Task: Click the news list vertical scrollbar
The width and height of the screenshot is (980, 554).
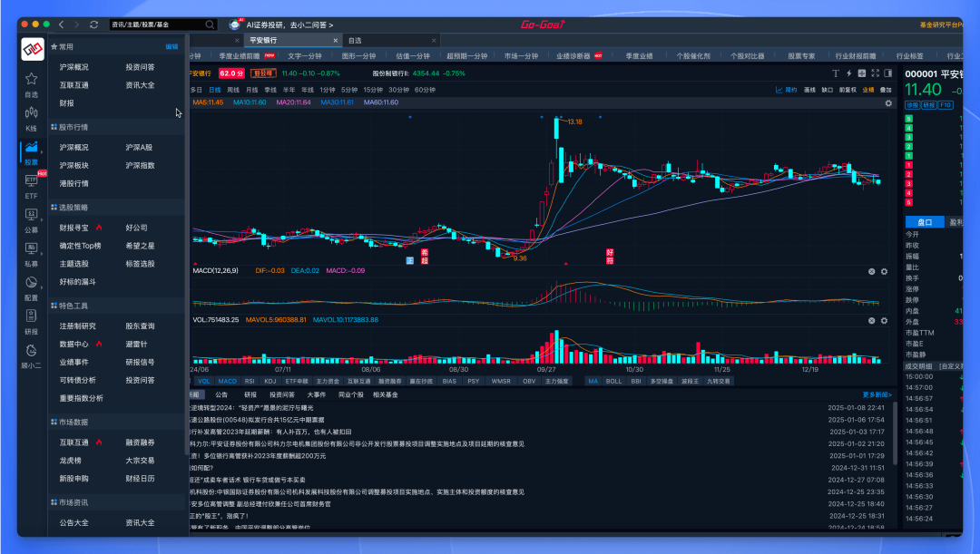Action: tap(895, 433)
